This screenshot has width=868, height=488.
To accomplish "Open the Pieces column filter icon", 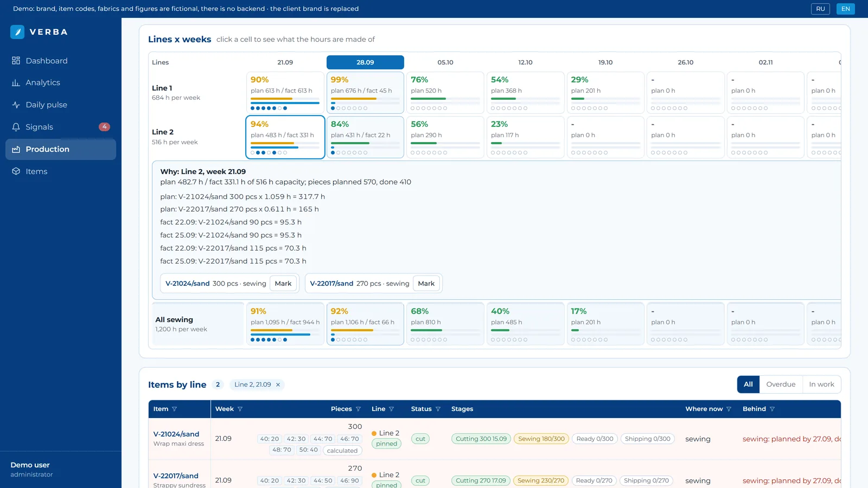I will pos(358,409).
